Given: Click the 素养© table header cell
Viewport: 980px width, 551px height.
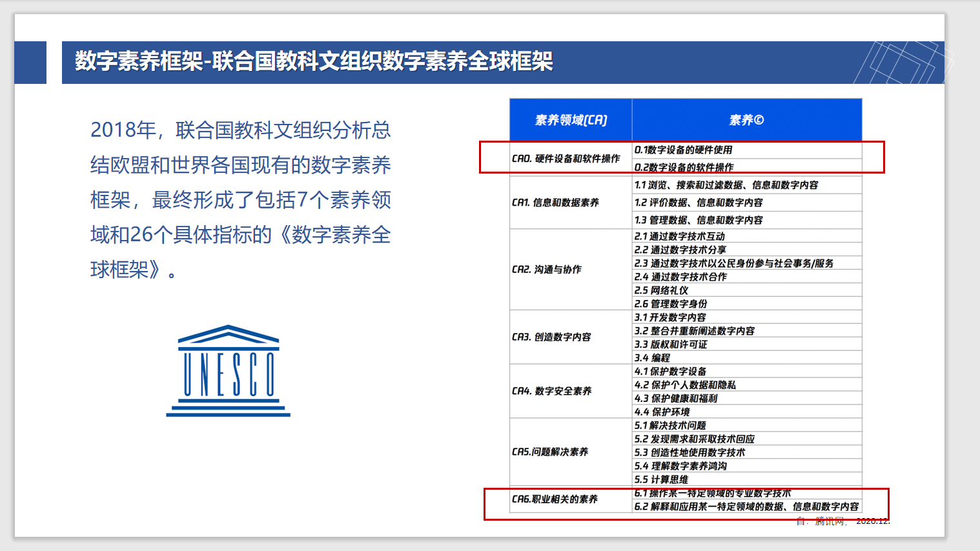Looking at the screenshot, I should click(x=746, y=120).
